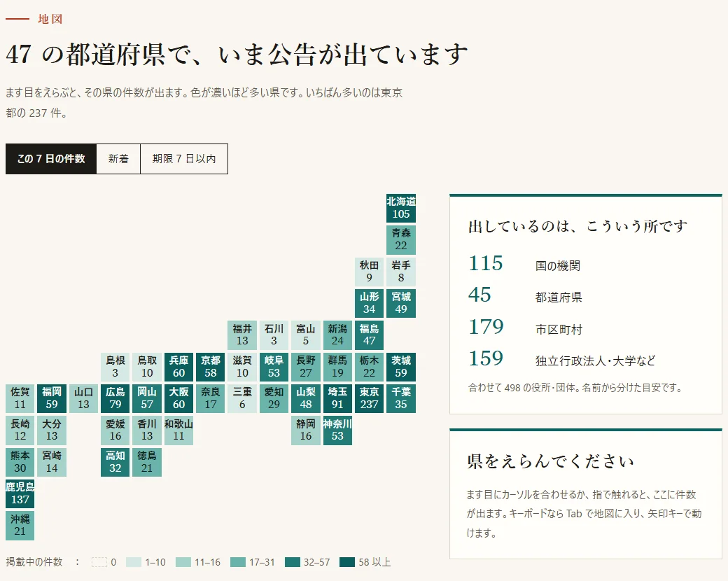Screen dimensions: 728x581
Task: Choose the 奈良 17 tile
Action: (210, 398)
